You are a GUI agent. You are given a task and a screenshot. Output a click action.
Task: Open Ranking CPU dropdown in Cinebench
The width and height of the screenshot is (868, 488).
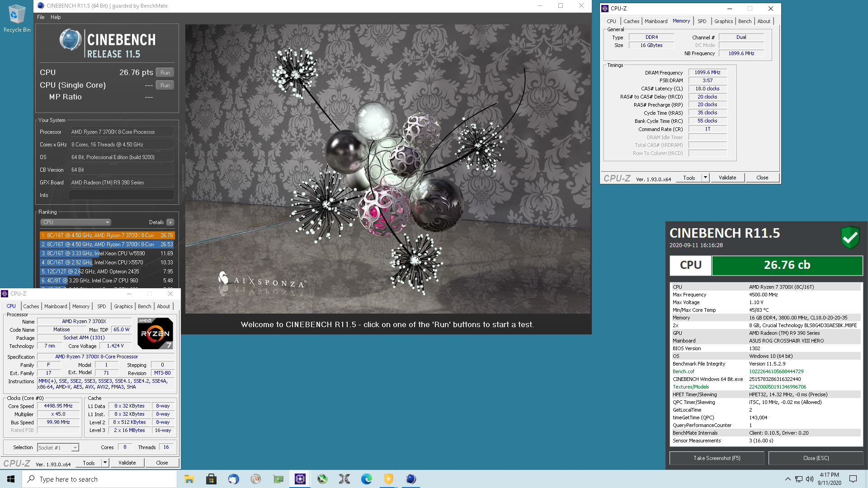coord(75,222)
